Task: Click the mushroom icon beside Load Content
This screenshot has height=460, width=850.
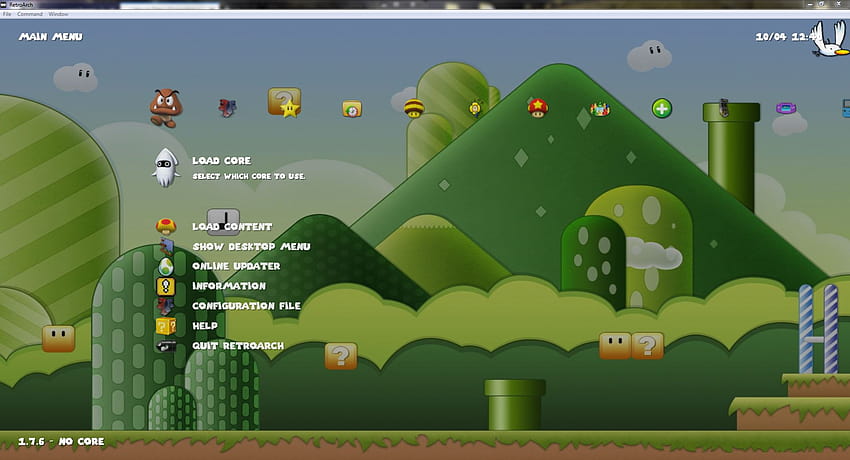Action: pyautogui.click(x=166, y=226)
